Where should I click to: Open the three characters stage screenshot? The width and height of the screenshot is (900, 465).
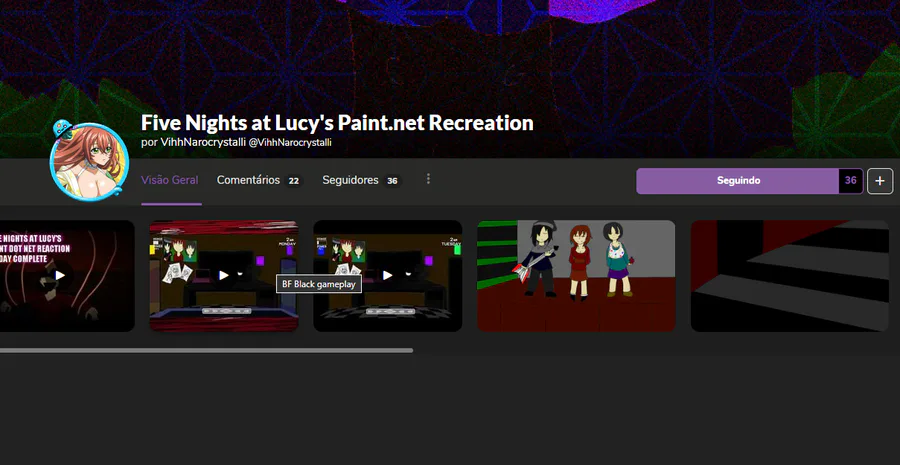576,276
